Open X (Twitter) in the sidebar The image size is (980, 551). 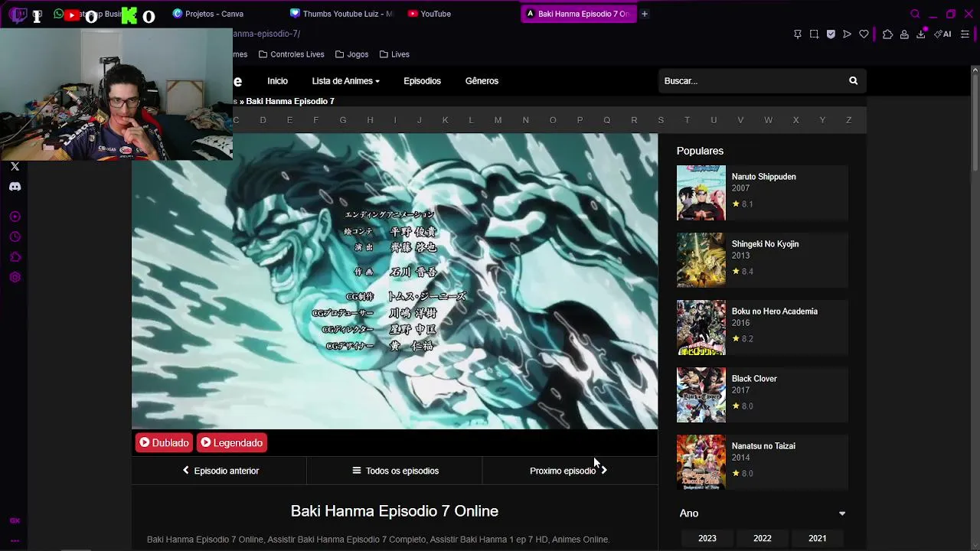click(15, 166)
